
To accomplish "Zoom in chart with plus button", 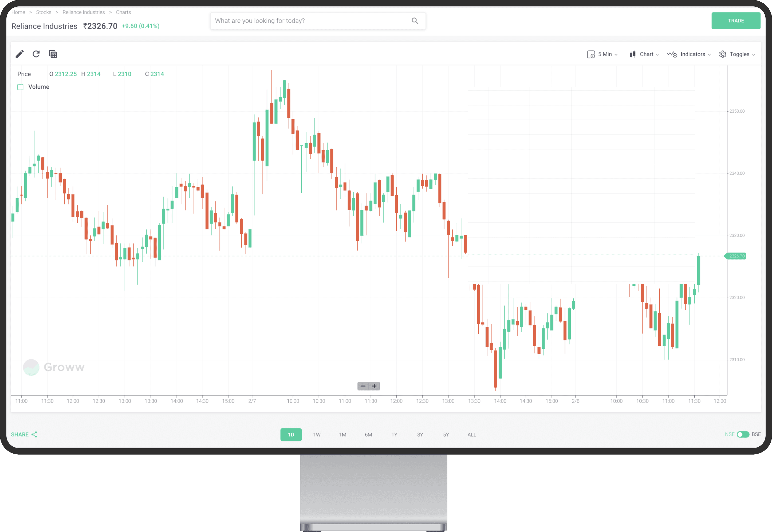I will (x=375, y=386).
